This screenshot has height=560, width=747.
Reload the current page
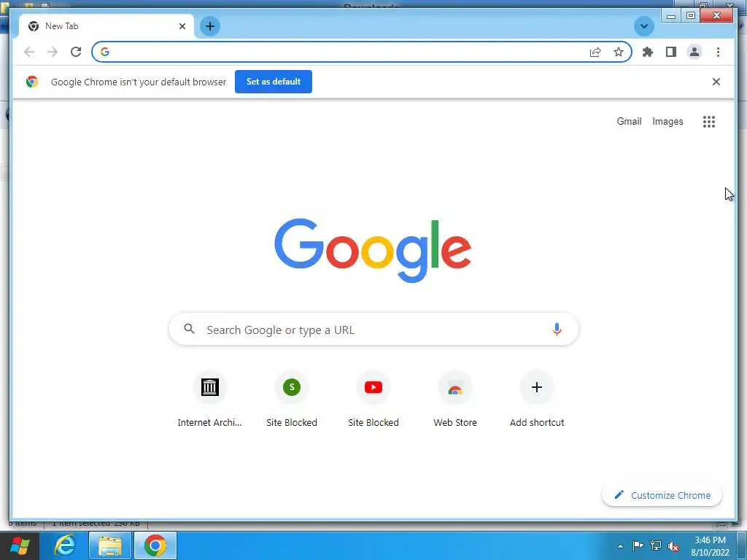tap(76, 52)
